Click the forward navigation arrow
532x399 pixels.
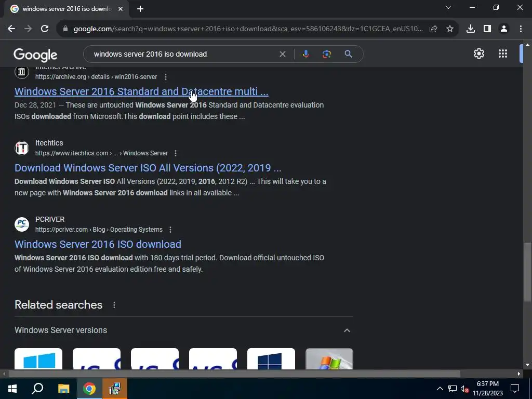28,29
